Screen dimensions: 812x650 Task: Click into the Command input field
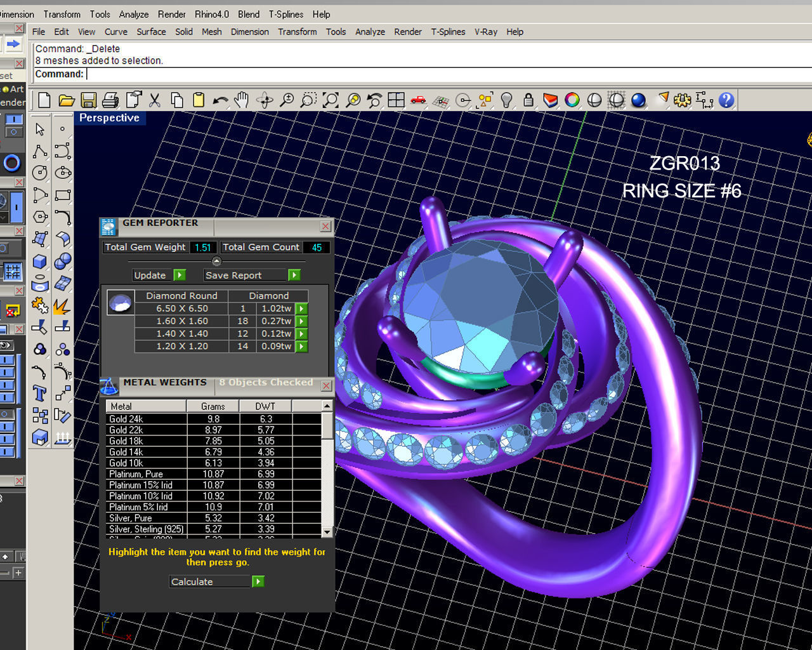pyautogui.click(x=447, y=74)
